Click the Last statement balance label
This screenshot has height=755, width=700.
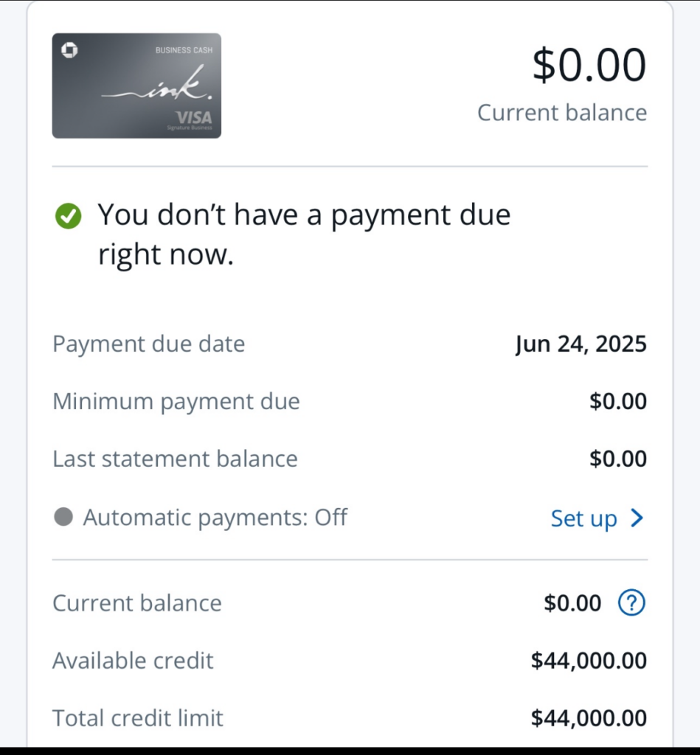coord(175,459)
